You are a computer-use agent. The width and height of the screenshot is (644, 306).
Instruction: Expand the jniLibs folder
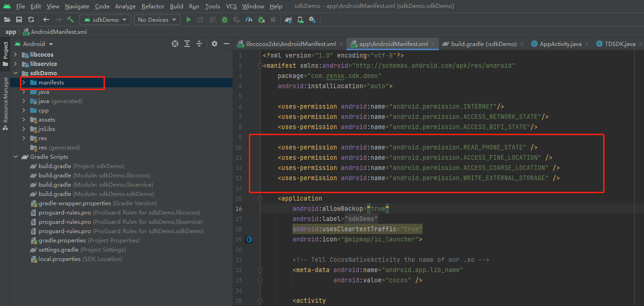click(24, 129)
